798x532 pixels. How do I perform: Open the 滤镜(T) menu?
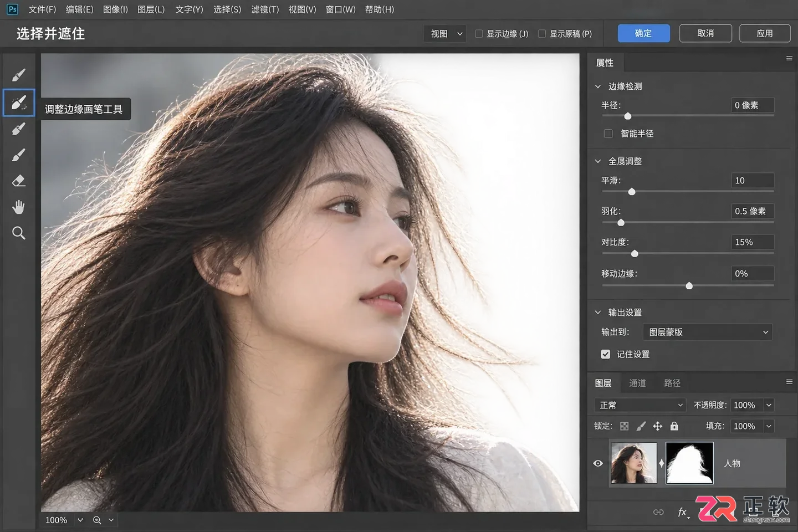click(x=265, y=9)
